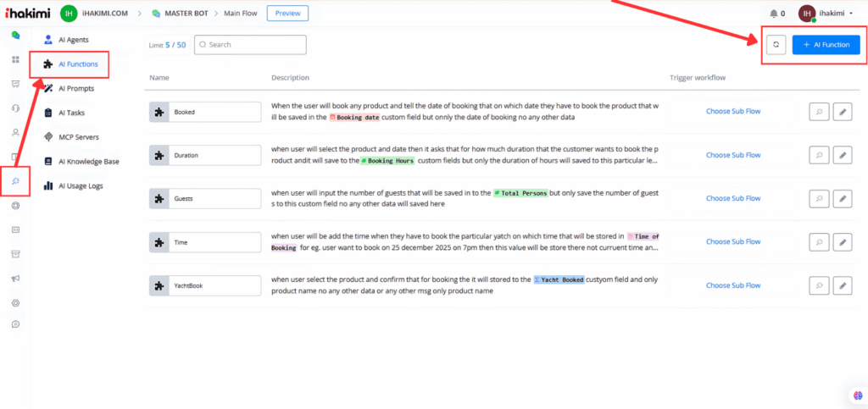The height and width of the screenshot is (409, 868).
Task: Open Choose Sub Flow for Guests row
Action: point(733,198)
